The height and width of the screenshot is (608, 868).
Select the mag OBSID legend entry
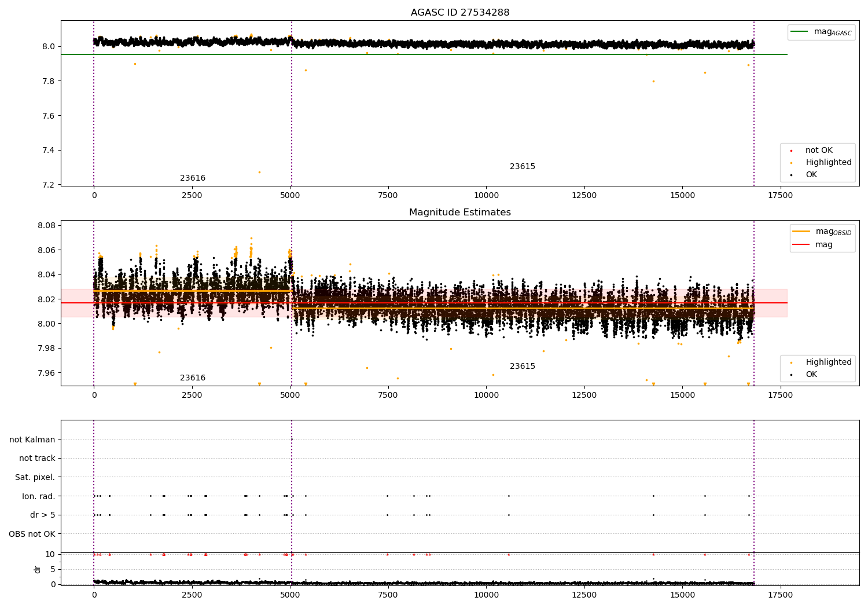[822, 232]
